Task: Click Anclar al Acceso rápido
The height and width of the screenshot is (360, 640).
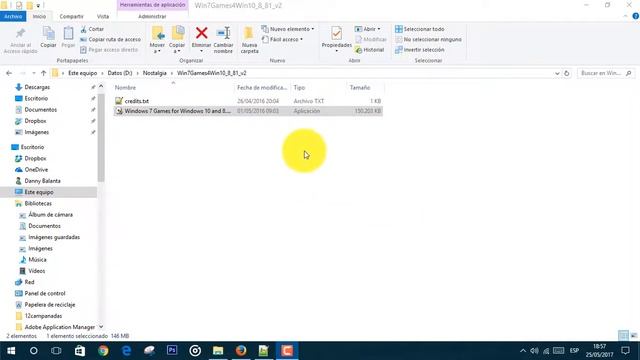Action: pos(20,40)
